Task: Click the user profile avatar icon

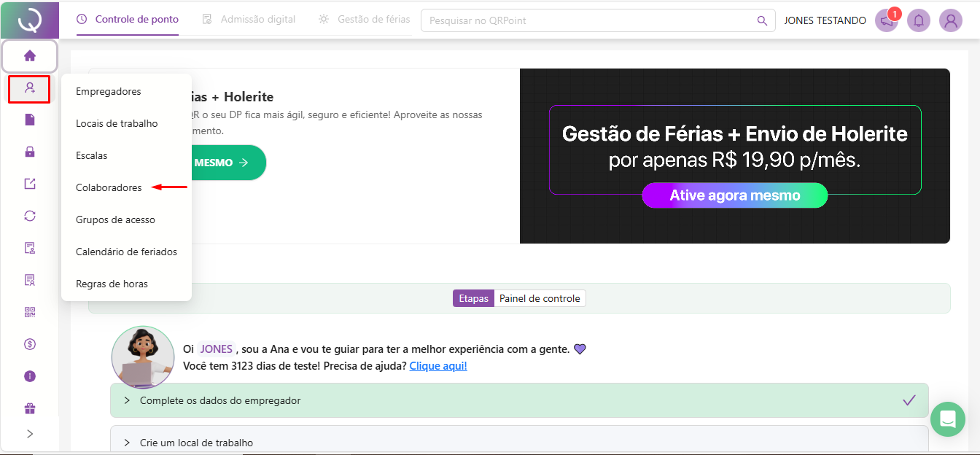Action: 951,20
